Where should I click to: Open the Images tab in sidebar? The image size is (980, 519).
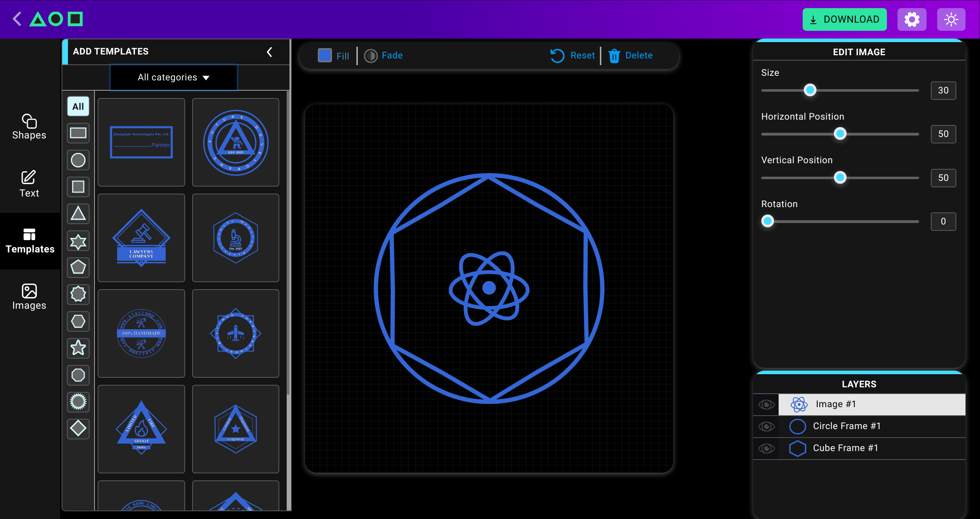[29, 297]
